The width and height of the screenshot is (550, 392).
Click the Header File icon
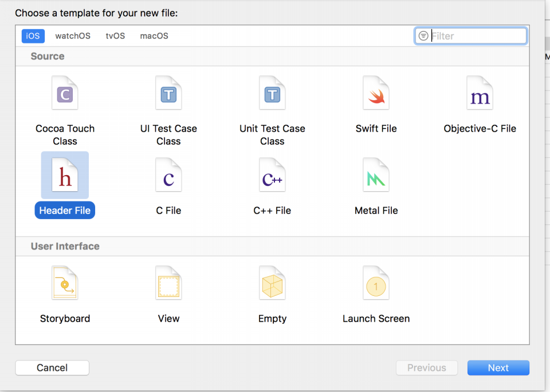click(65, 175)
